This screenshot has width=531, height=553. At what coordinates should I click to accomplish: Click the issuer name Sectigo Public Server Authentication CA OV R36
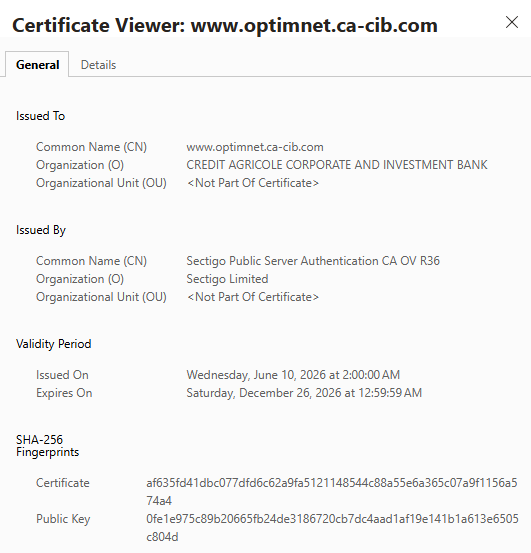pos(313,261)
